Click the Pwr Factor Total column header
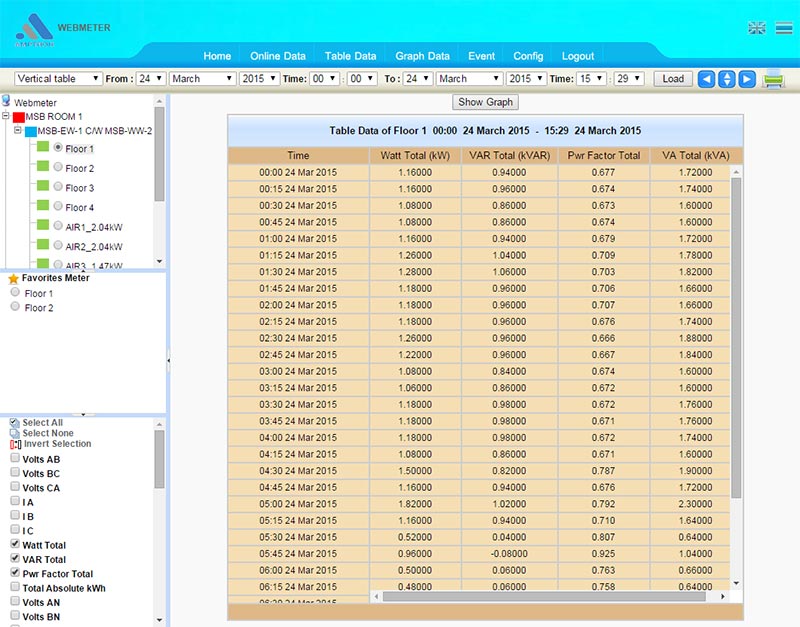800x627 pixels. (x=604, y=156)
